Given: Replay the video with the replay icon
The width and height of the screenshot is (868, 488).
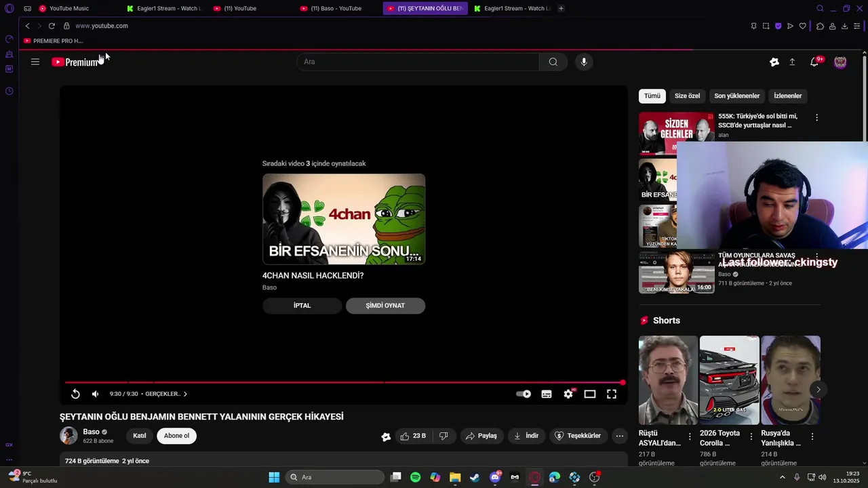Looking at the screenshot, I should (75, 394).
